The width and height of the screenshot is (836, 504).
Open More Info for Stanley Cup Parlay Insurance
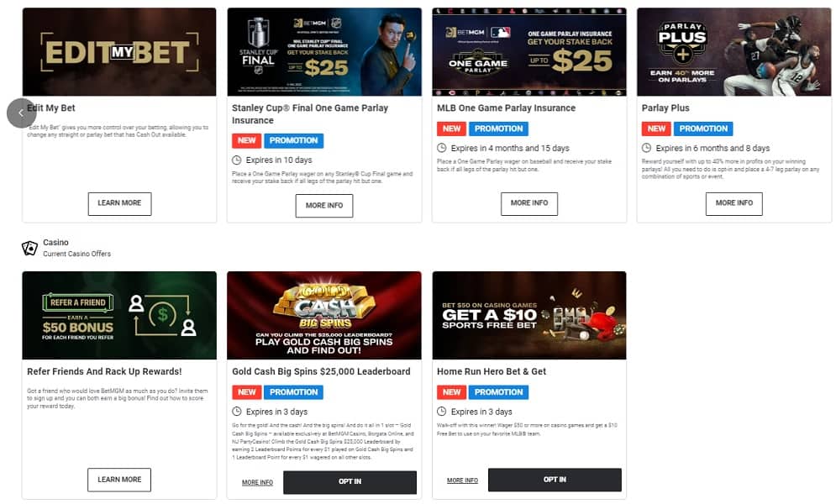coord(324,206)
